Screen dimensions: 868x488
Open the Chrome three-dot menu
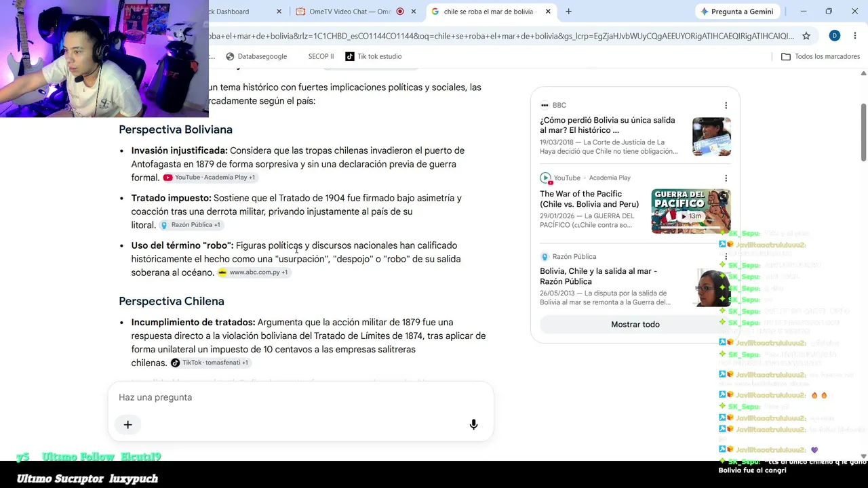(x=854, y=36)
